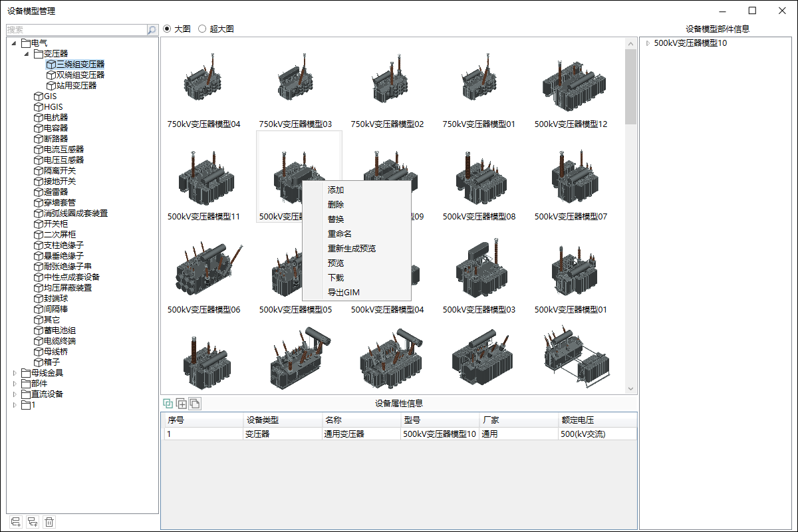Collapse the 电气 tree node
Screen dimensions: 798x532
15,43
